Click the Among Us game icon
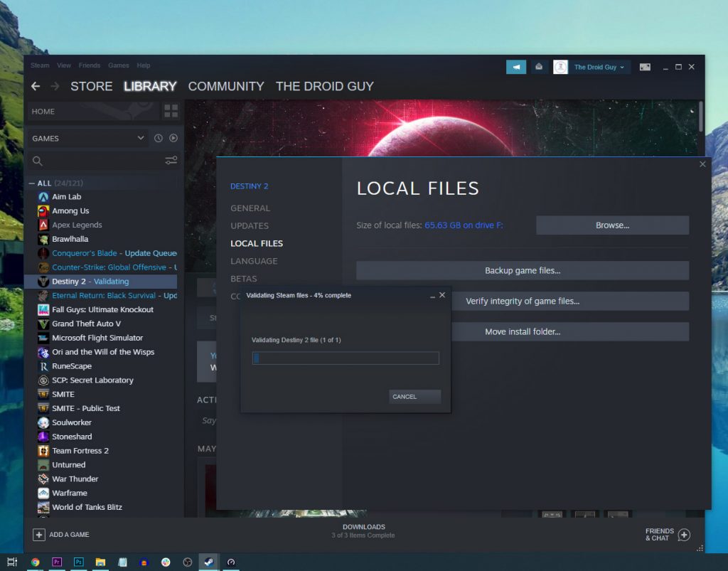Viewport: 728px width, 571px height. [43, 210]
